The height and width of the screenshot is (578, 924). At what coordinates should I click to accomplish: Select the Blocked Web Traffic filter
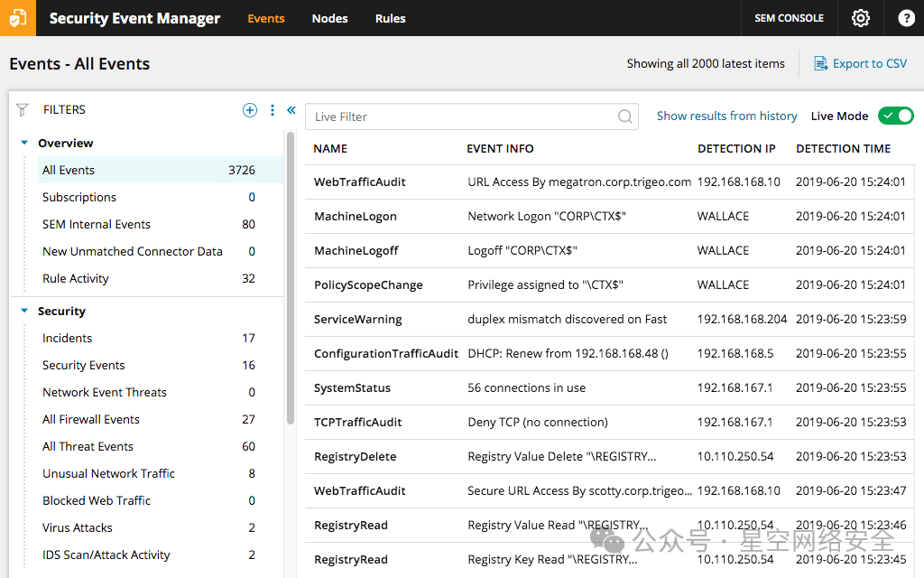click(161, 500)
